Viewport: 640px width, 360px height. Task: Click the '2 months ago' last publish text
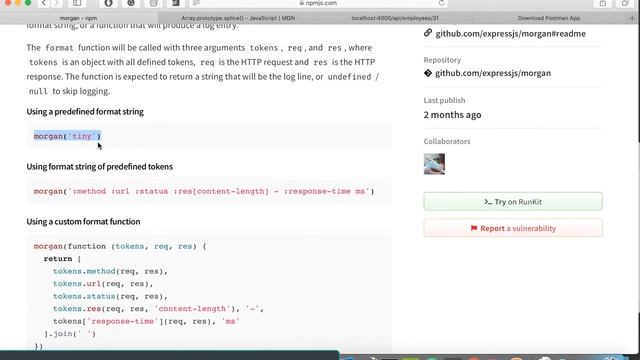[452, 115]
